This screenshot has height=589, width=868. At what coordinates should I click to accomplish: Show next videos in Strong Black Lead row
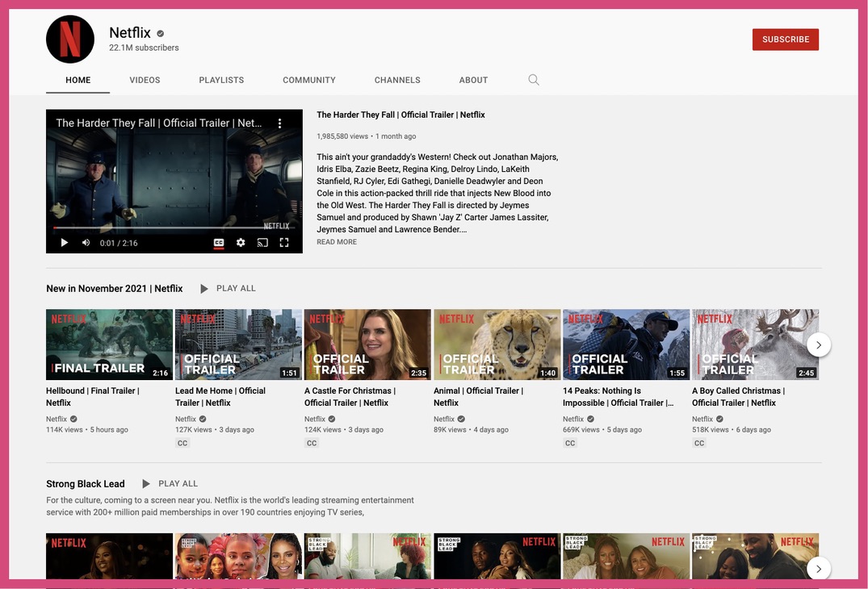818,568
